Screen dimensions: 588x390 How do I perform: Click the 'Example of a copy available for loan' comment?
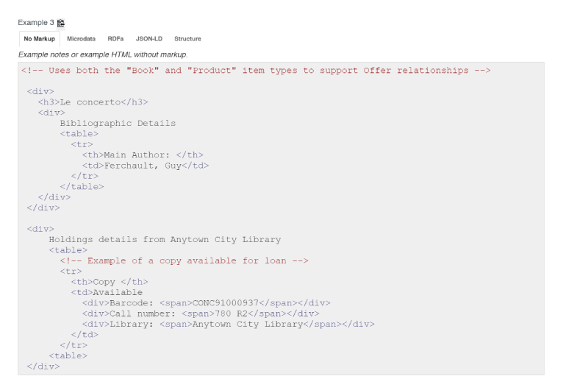click(x=184, y=260)
